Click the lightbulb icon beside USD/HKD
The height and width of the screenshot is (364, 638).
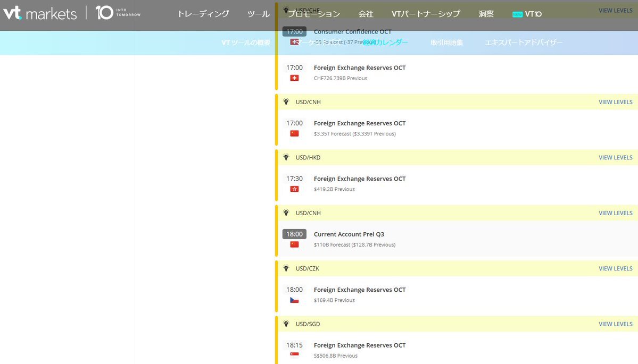coord(286,157)
